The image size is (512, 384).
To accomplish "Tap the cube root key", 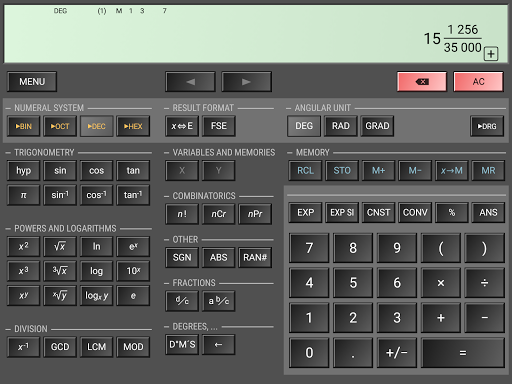I will click(60, 271).
